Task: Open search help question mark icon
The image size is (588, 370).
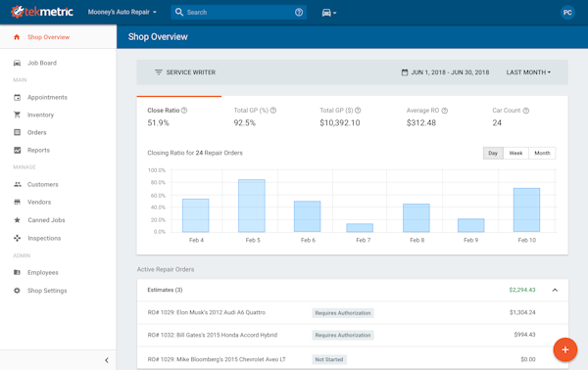Action: tap(299, 13)
